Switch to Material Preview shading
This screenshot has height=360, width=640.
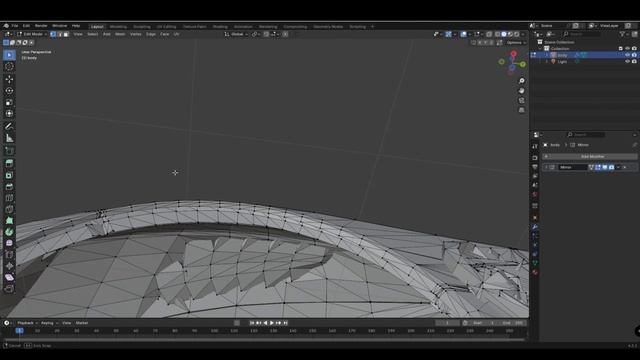pos(510,34)
